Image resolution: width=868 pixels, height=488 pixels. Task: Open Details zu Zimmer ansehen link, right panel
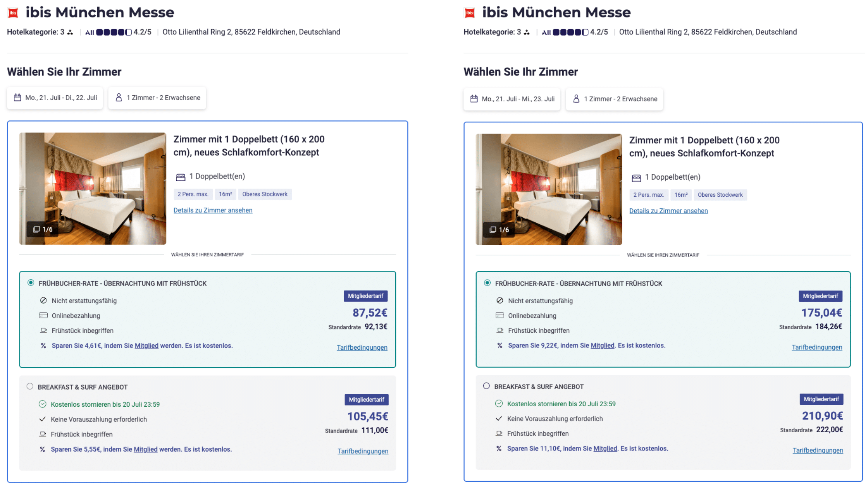[668, 211]
